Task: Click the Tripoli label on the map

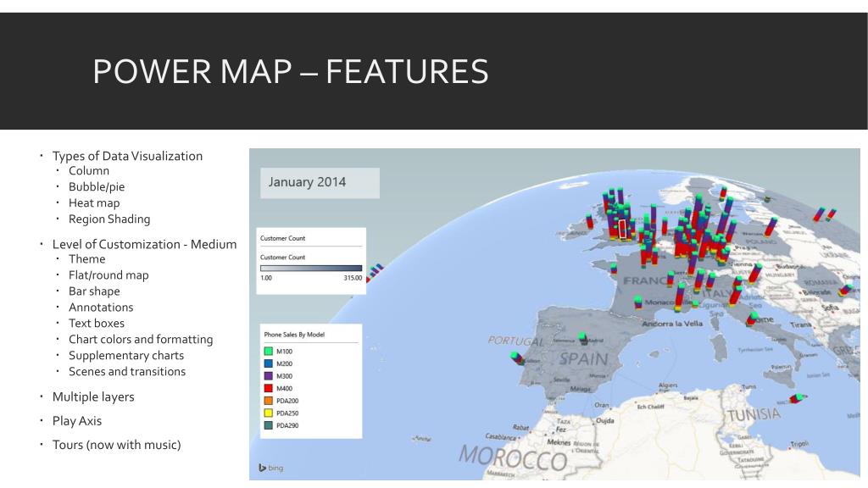Action: point(799,444)
